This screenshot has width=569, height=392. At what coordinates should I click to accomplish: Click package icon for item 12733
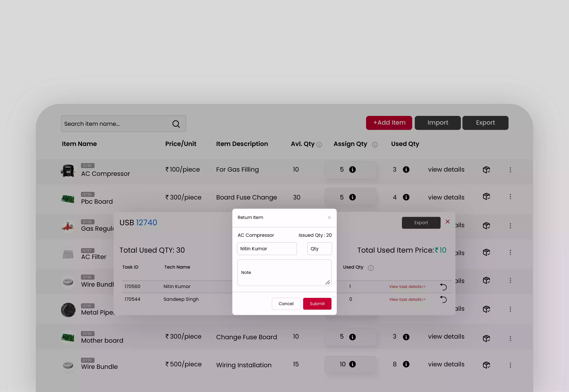(486, 365)
